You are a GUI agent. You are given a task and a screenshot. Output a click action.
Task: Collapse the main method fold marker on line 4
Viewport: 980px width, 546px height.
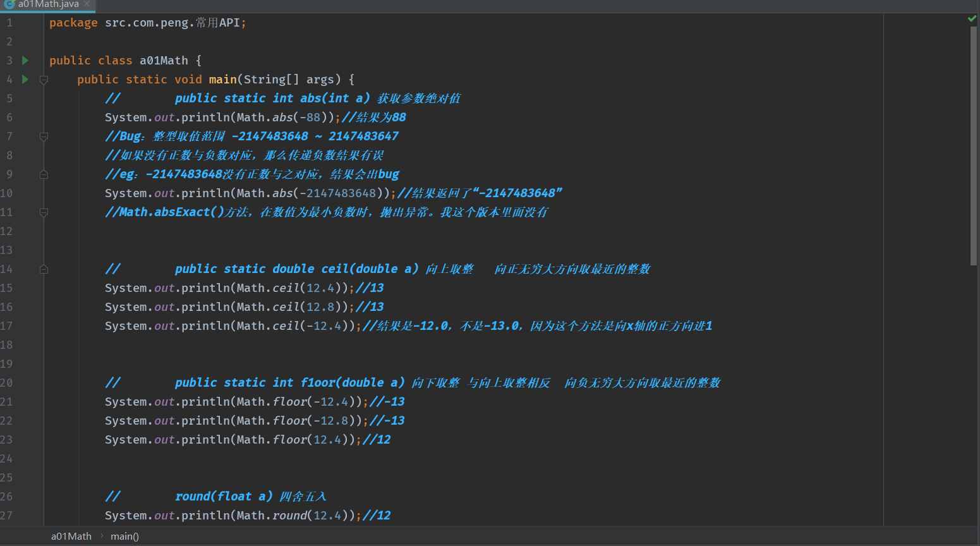[44, 80]
